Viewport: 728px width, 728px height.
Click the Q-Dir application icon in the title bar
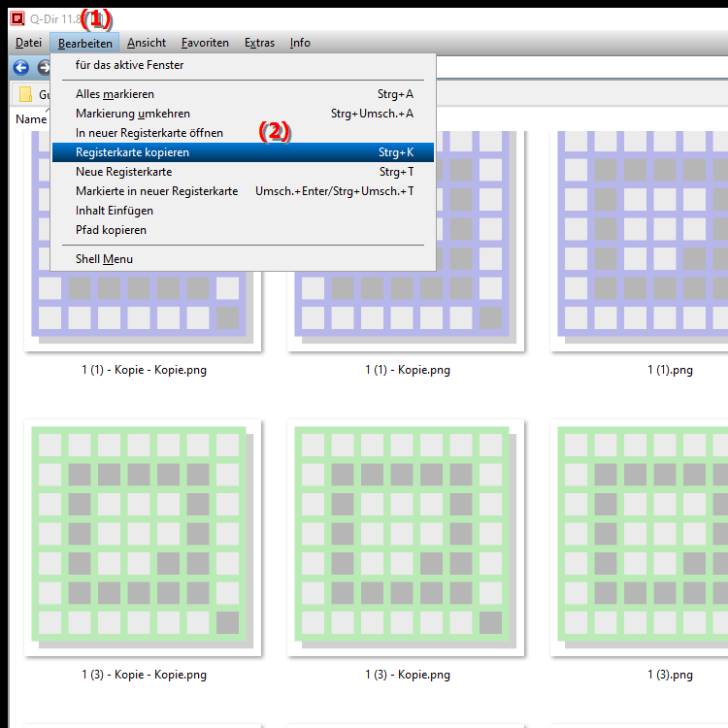point(17,18)
